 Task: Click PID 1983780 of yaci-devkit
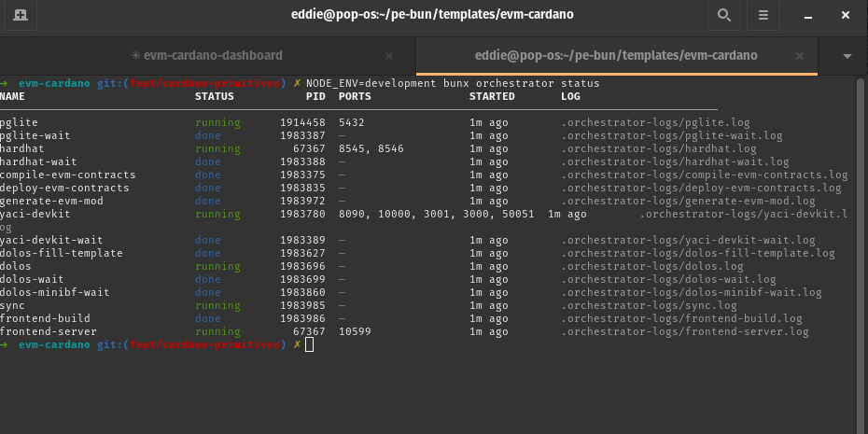click(x=302, y=215)
